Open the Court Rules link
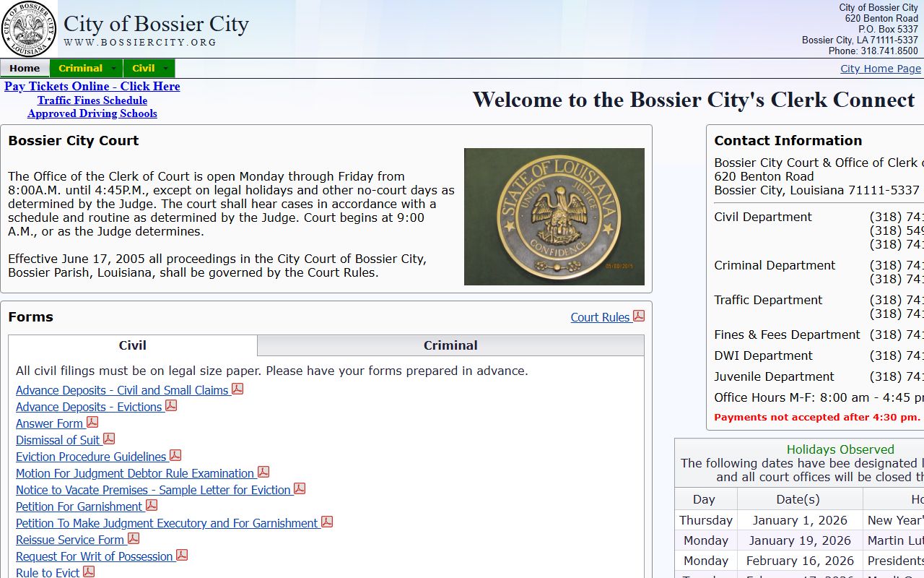The height and width of the screenshot is (578, 924). click(601, 317)
